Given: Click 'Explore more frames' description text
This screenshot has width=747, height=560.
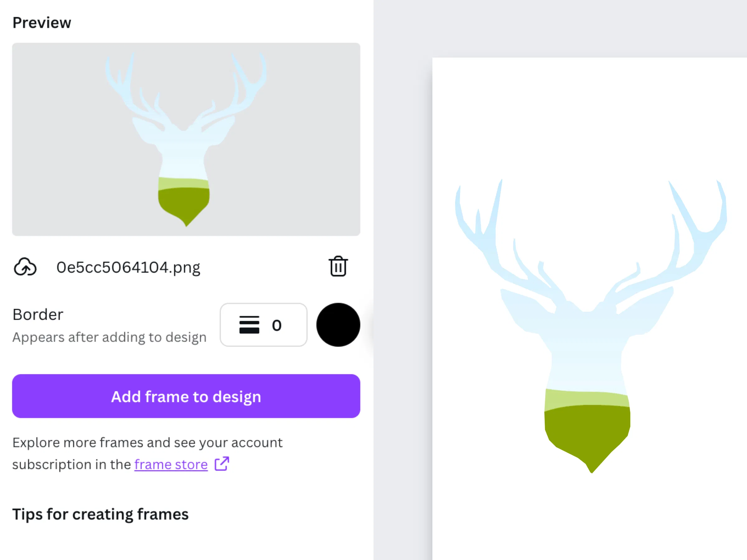Looking at the screenshot, I should pyautogui.click(x=147, y=453).
